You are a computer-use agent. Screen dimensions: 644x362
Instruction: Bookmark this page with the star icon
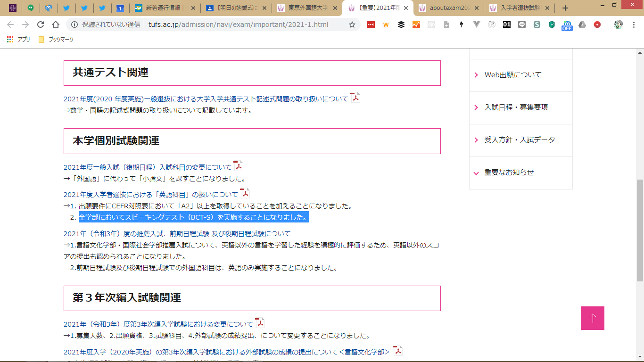(x=352, y=25)
